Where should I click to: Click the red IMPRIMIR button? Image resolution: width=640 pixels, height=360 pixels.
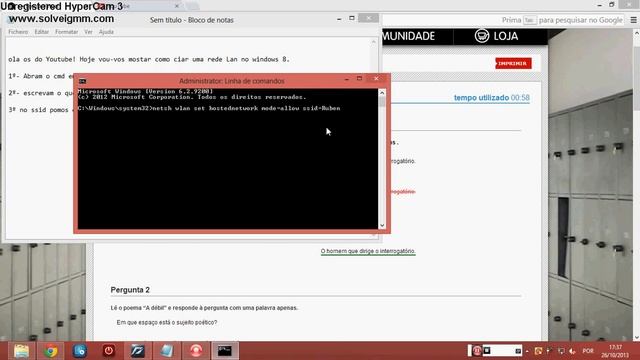click(513, 63)
